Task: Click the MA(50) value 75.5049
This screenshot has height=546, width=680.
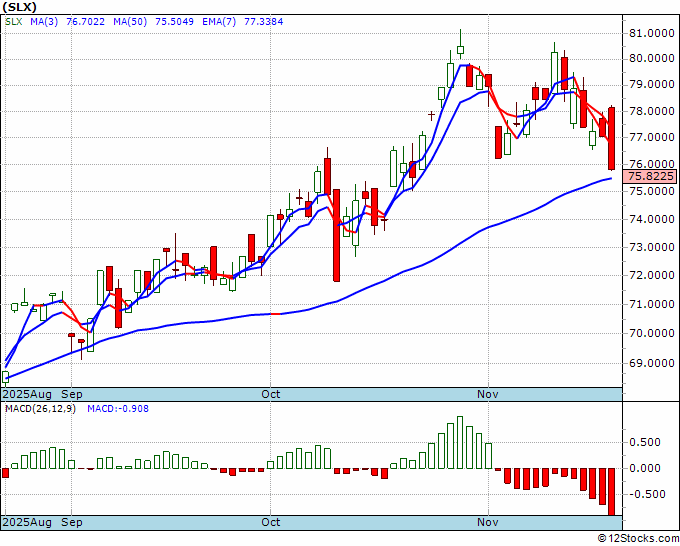Action: click(x=174, y=21)
